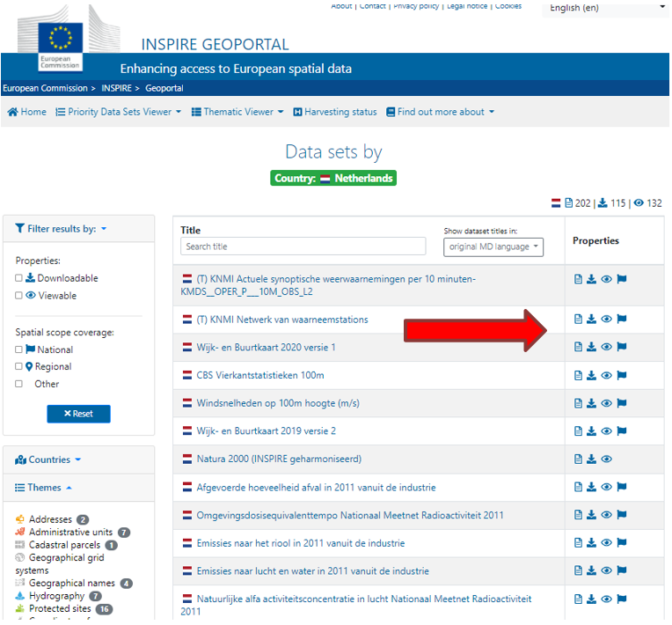The image size is (672, 625).
Task: Click the Reset filters button
Action: (x=78, y=414)
